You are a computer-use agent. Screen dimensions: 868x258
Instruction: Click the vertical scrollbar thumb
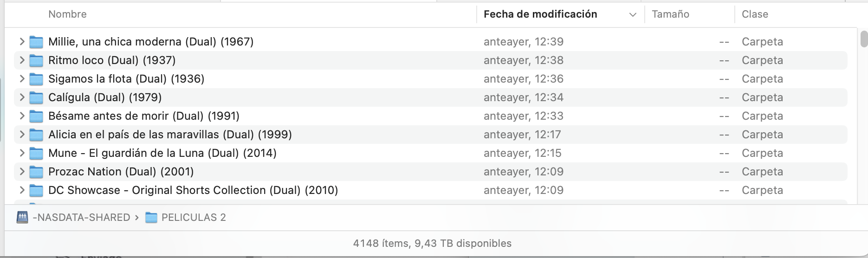pyautogui.click(x=864, y=39)
